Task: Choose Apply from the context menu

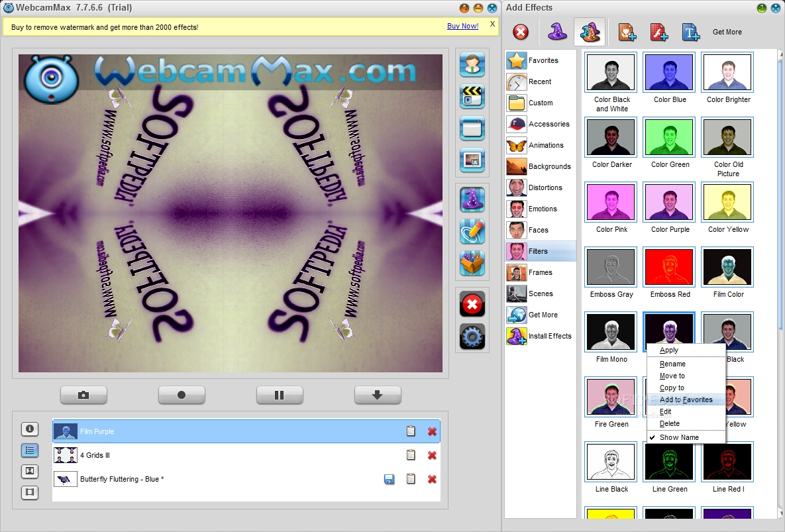Action: 686,350
